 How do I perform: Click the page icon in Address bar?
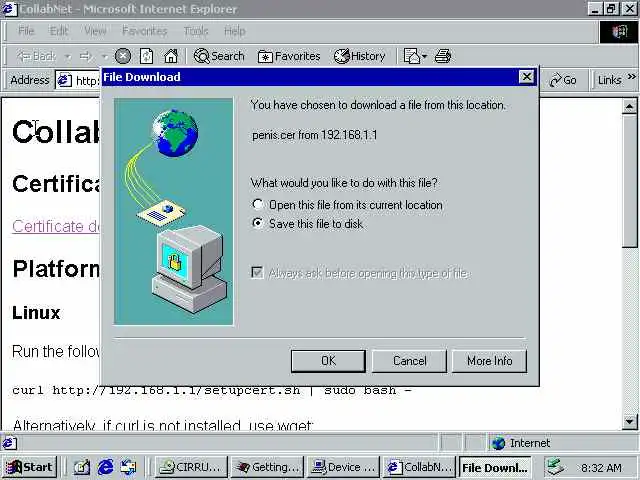point(64,80)
